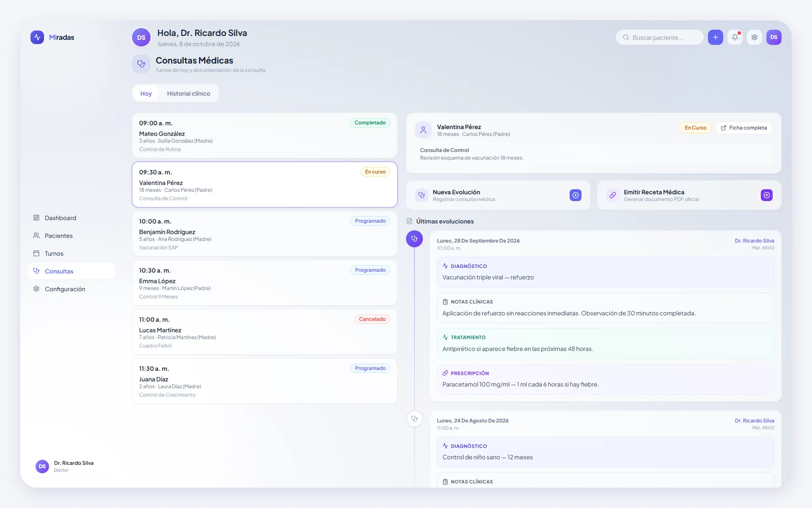Image resolution: width=812 pixels, height=508 pixels.
Task: Open Pacientes in sidebar
Action: coord(71,235)
